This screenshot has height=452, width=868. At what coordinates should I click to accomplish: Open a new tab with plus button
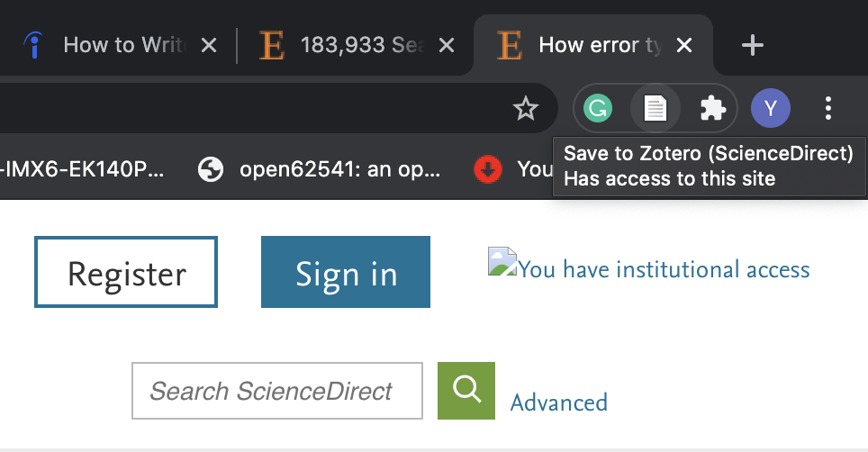(753, 45)
